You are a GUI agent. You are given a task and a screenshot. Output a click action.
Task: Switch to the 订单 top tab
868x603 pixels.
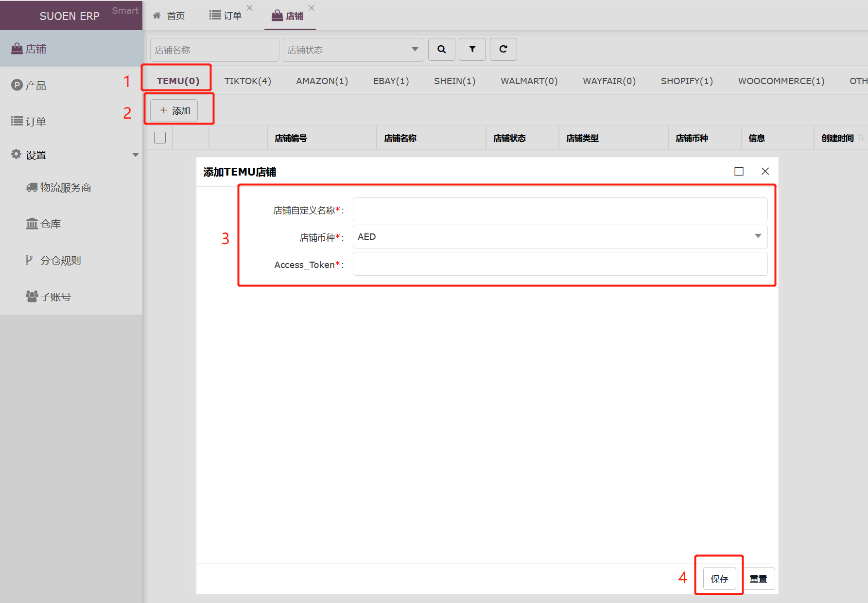point(226,16)
